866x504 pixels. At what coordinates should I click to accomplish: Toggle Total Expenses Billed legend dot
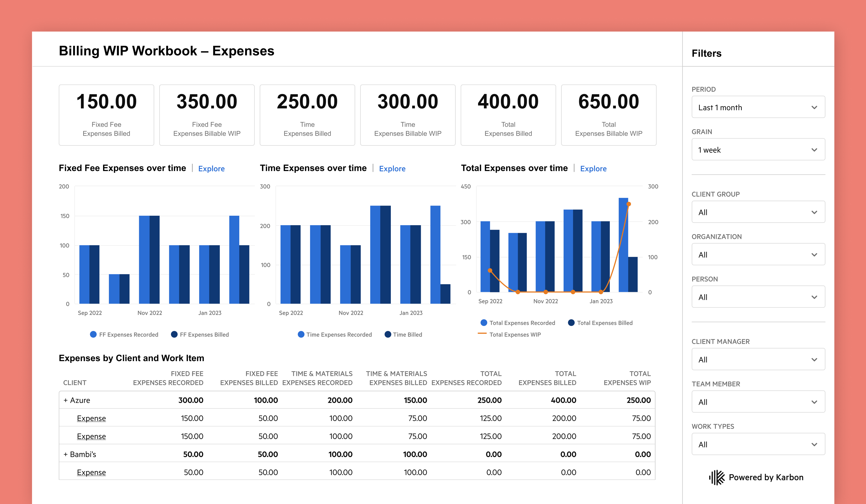pyautogui.click(x=571, y=323)
